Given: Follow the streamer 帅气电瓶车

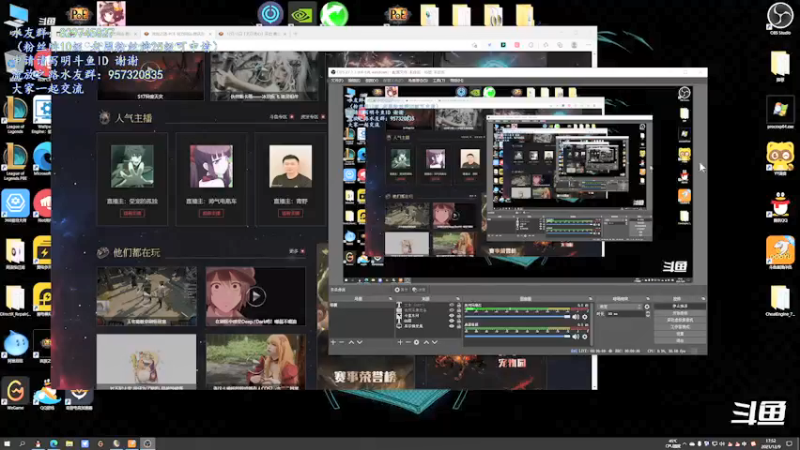Looking at the screenshot, I should [x=211, y=213].
